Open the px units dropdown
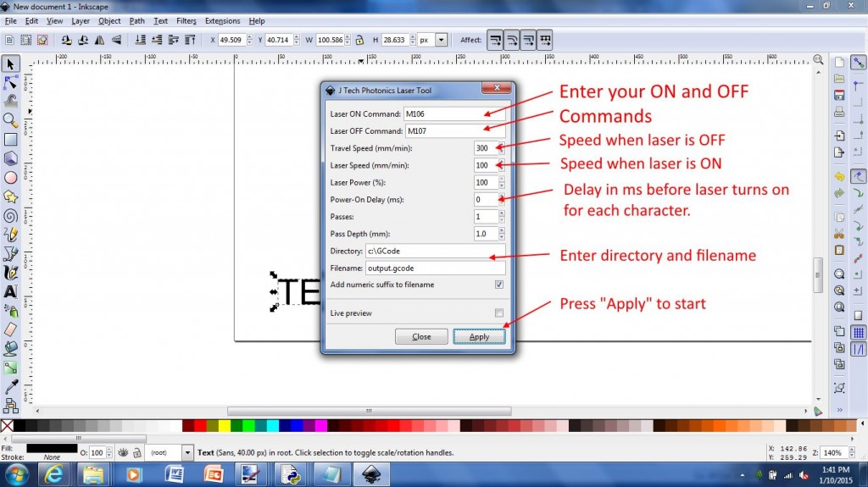 (x=441, y=40)
